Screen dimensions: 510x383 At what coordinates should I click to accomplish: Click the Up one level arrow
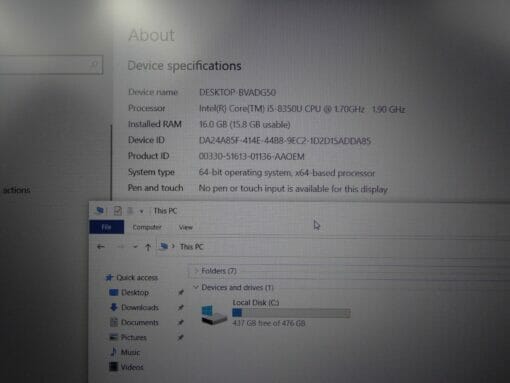coord(148,247)
